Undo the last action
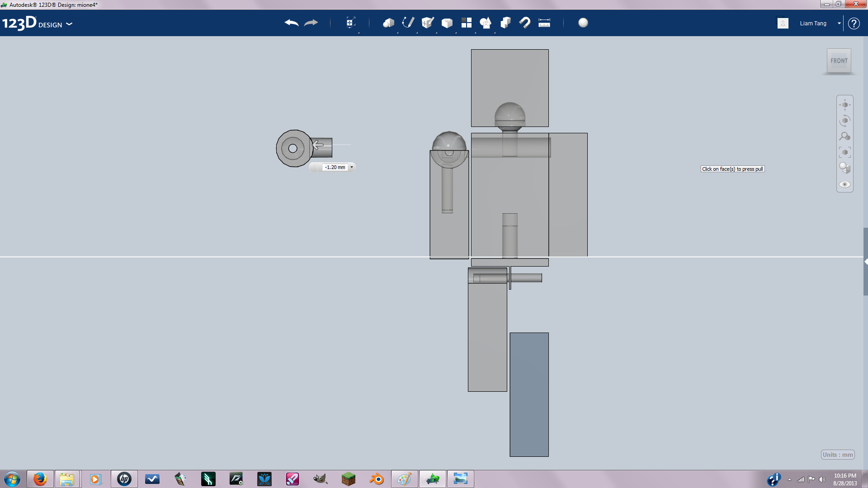Viewport: 868px width, 488px height. 292,23
